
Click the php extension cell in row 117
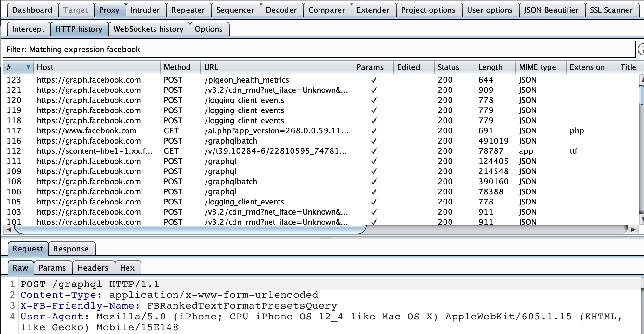(577, 130)
